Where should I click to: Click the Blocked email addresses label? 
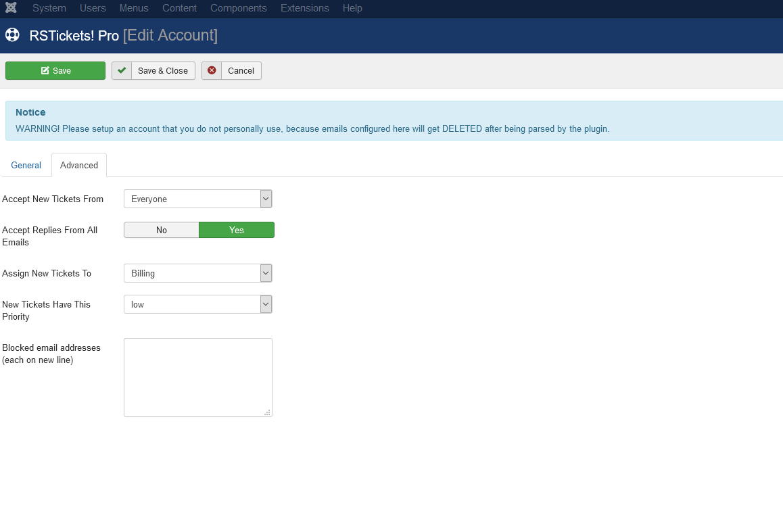pos(51,354)
